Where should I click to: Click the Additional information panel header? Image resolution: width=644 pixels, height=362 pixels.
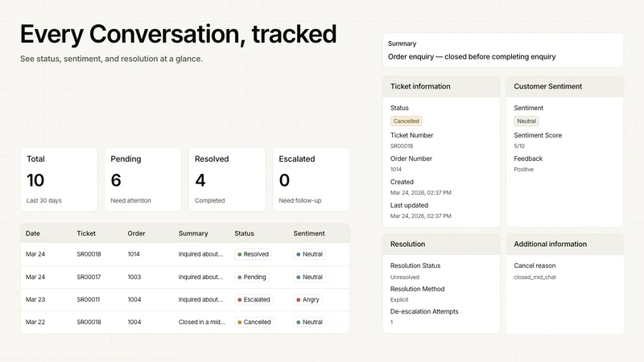(565, 245)
